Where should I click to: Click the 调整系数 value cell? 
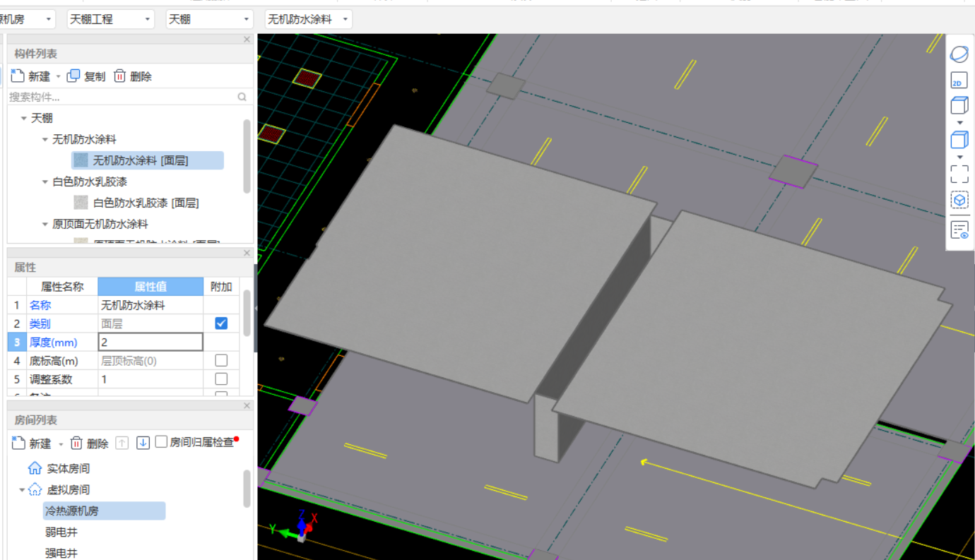[150, 379]
